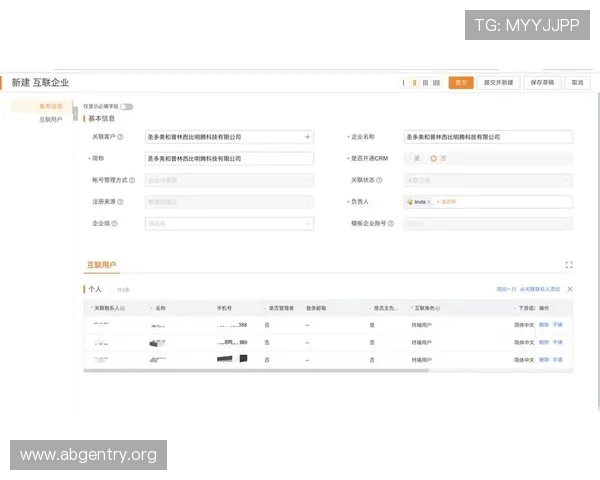Click 取消 button
This screenshot has width=600, height=480.
point(577,83)
